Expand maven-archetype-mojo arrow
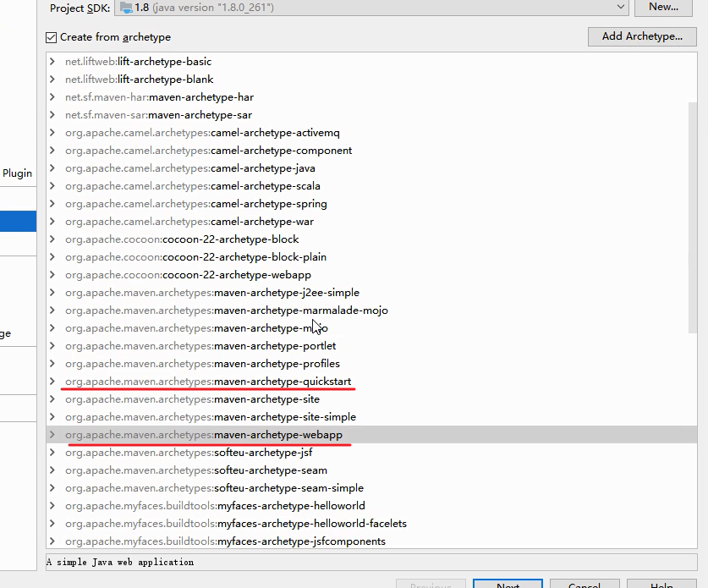The height and width of the screenshot is (588, 708). 52,328
